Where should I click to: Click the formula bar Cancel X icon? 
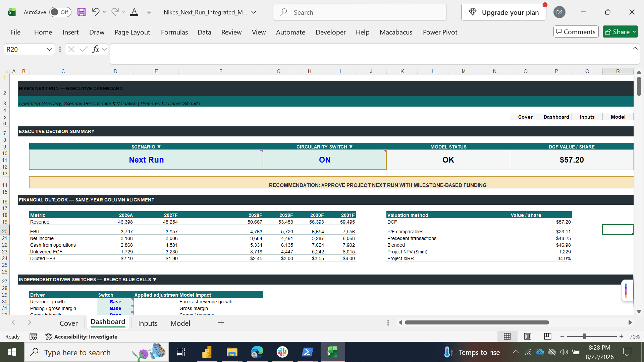(x=71, y=49)
